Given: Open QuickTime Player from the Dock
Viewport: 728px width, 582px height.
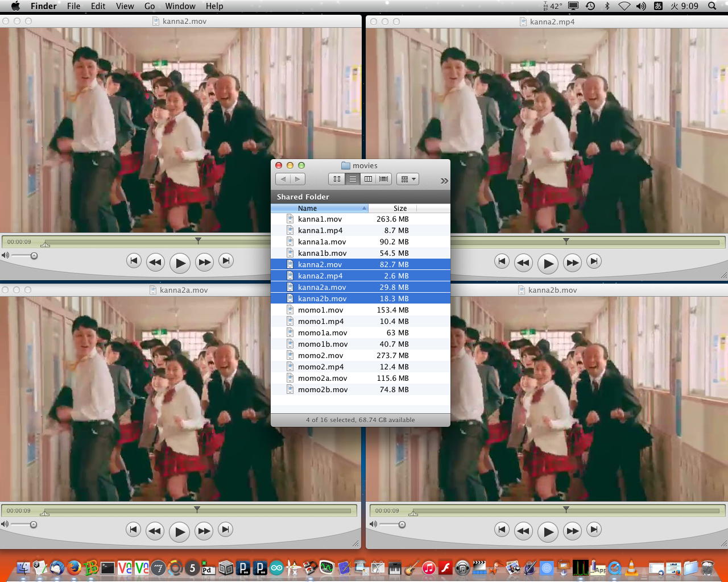Looking at the screenshot, I should 615,567.
